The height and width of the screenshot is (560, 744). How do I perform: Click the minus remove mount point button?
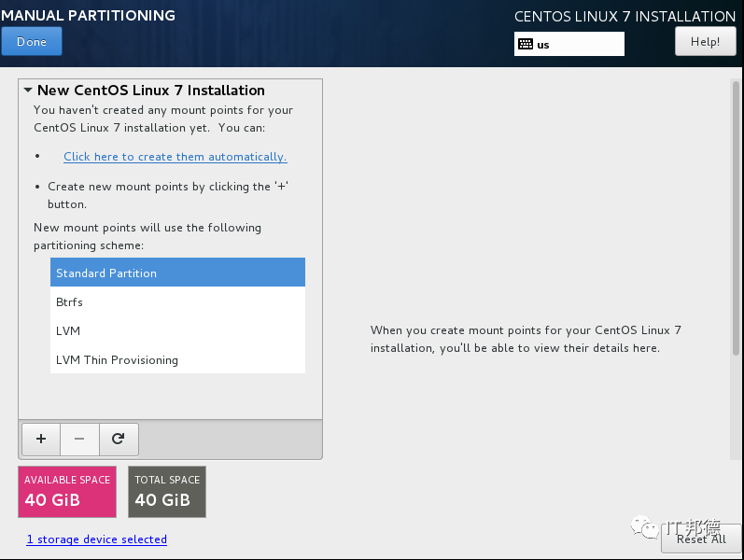coord(79,439)
